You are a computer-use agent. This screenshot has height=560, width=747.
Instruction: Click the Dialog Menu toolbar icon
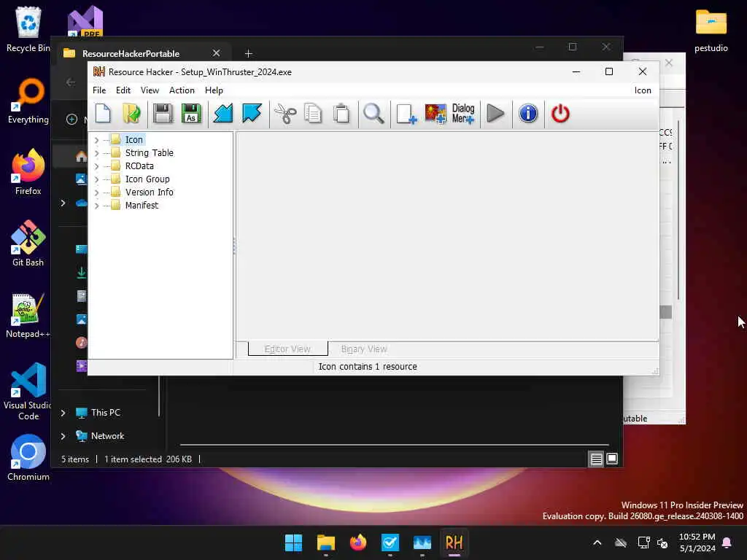463,114
